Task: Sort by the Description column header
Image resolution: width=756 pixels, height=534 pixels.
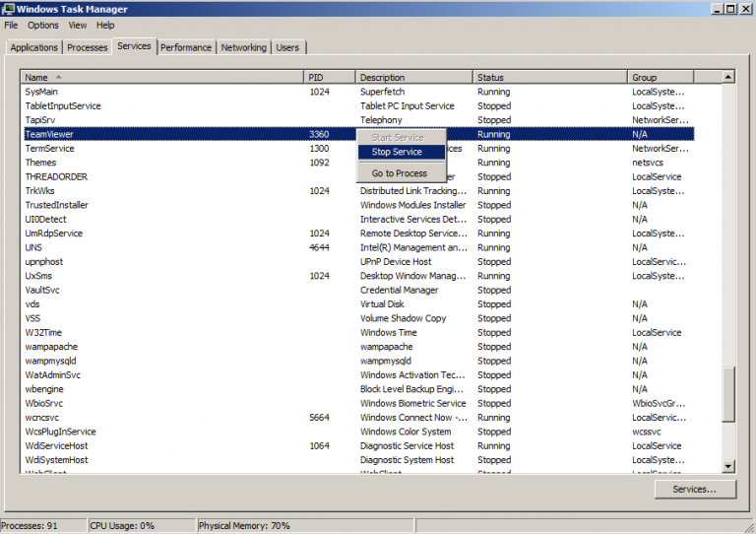Action: 413,77
